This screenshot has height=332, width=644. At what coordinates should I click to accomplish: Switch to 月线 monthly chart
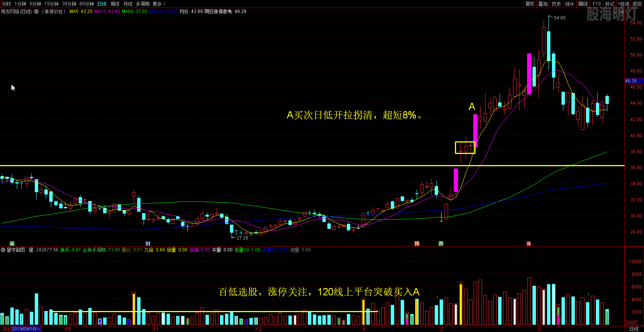pyautogui.click(x=128, y=4)
